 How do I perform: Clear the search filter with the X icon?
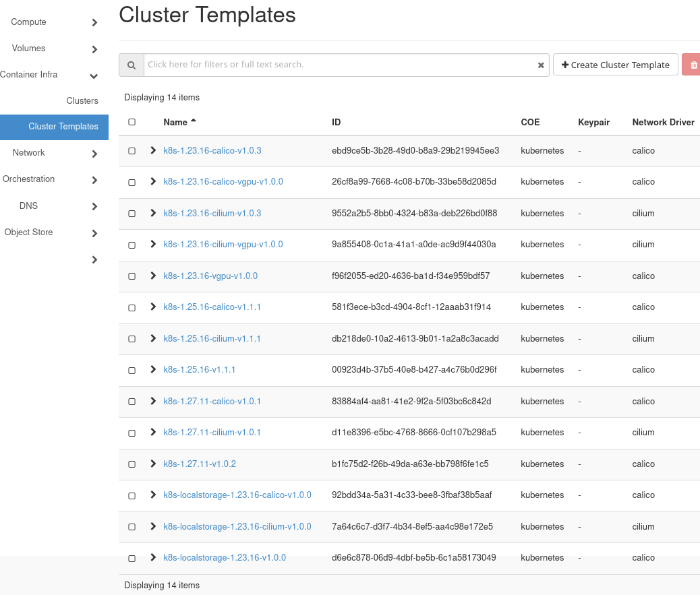(x=541, y=65)
